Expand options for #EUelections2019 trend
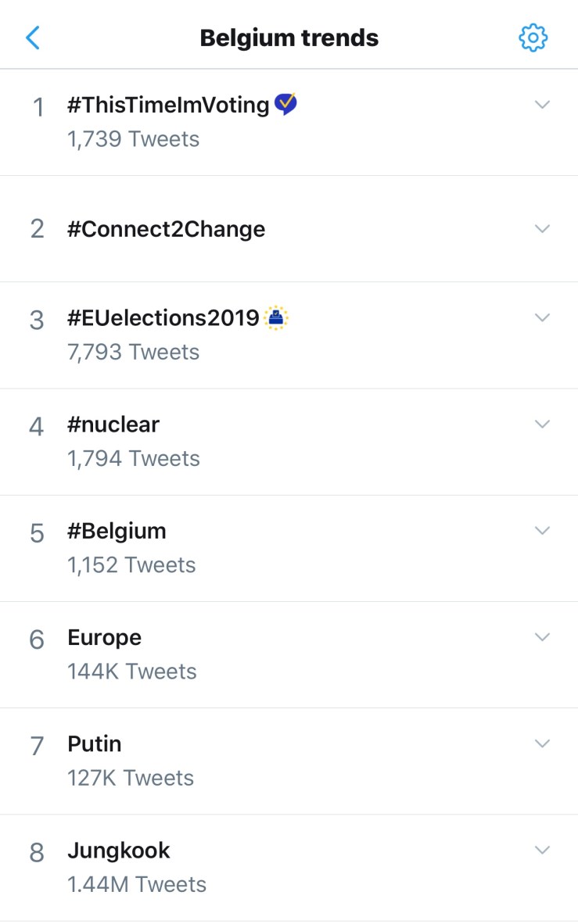Image resolution: width=578 pixels, height=924 pixels. click(x=542, y=317)
